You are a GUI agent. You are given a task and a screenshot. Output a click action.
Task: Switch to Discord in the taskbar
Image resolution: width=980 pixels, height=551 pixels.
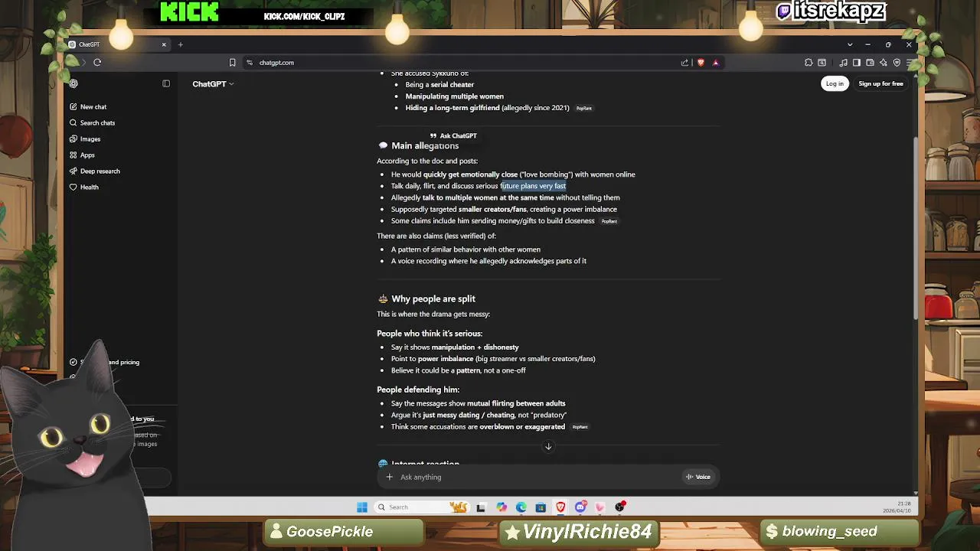tap(580, 507)
